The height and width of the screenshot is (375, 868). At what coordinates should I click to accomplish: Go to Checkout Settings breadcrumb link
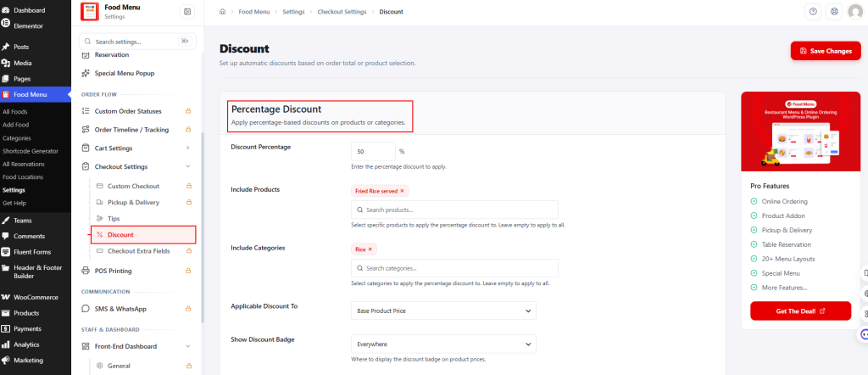(342, 12)
